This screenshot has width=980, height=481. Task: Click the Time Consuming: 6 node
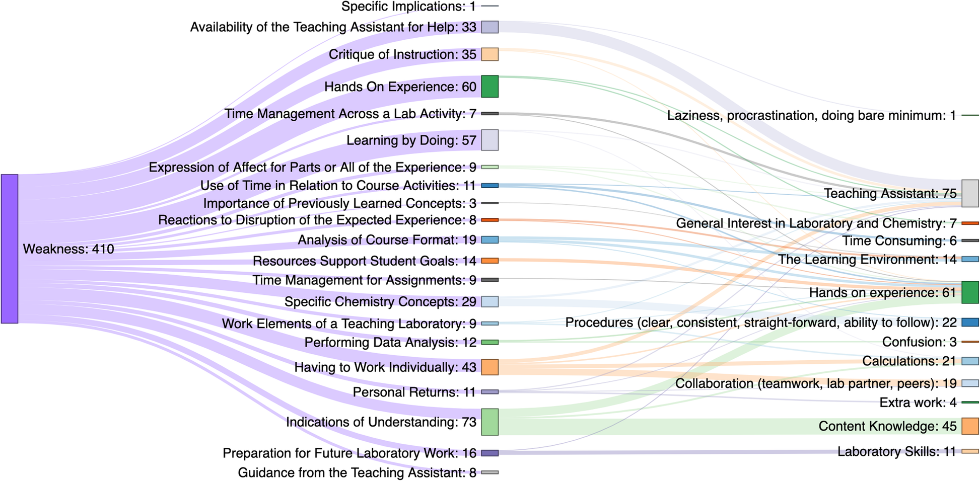point(970,240)
